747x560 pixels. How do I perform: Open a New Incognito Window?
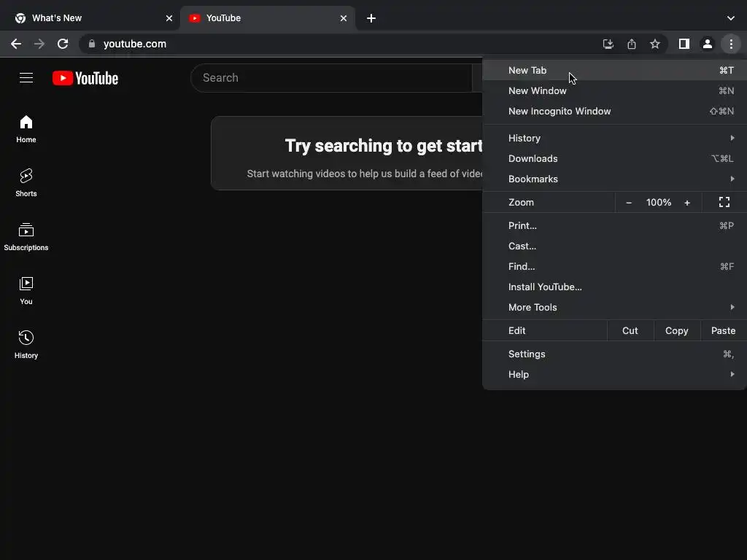tap(614, 112)
